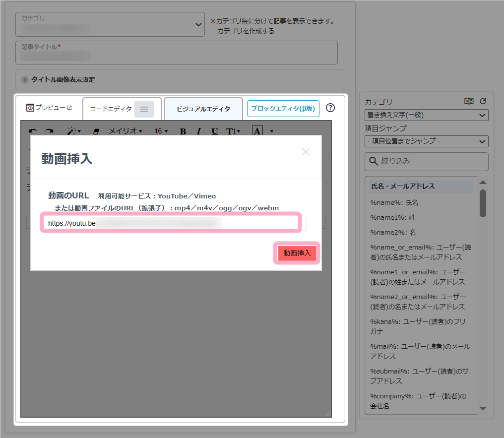Screen dimensions: 504x438
Task: Click the undo arrow in editor toolbar
Action: [33, 131]
